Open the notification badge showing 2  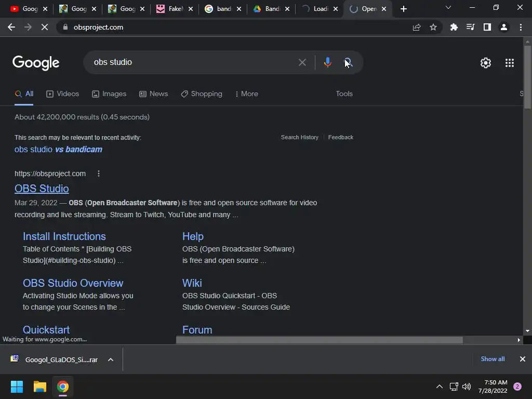point(517,387)
